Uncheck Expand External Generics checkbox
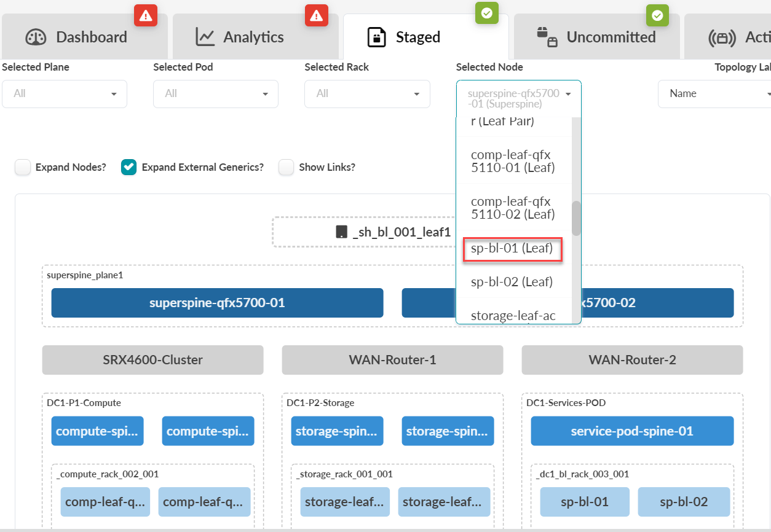 pos(128,167)
